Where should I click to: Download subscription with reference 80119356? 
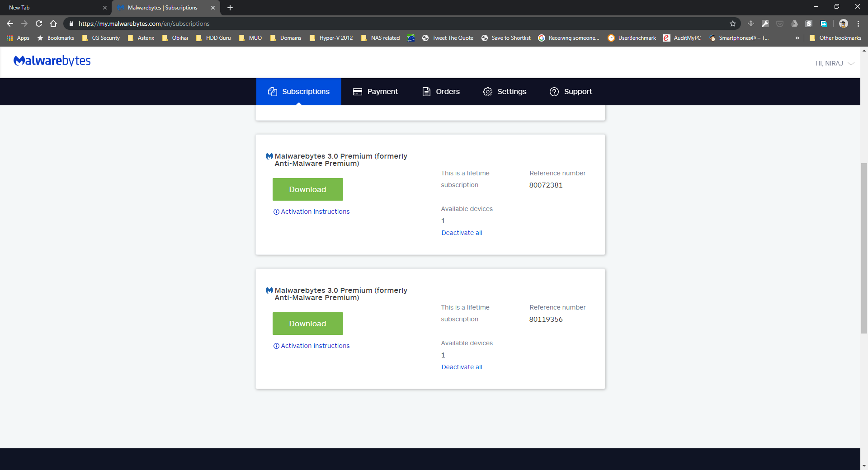(x=307, y=324)
